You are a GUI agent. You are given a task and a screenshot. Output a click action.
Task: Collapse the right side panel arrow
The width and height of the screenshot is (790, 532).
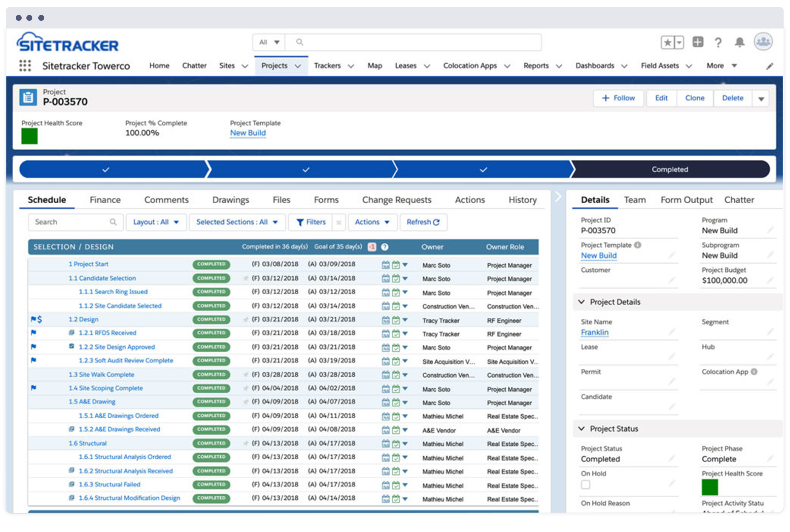[x=558, y=196]
